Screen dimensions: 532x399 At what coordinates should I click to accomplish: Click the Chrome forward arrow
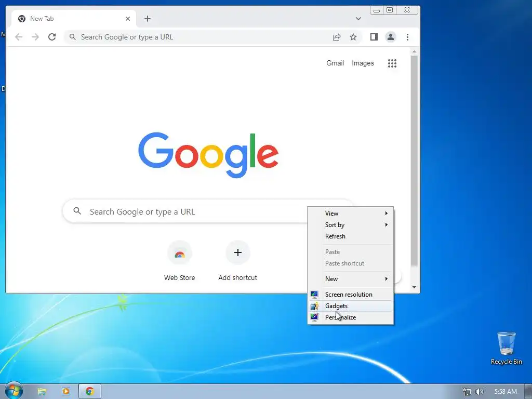coord(35,37)
